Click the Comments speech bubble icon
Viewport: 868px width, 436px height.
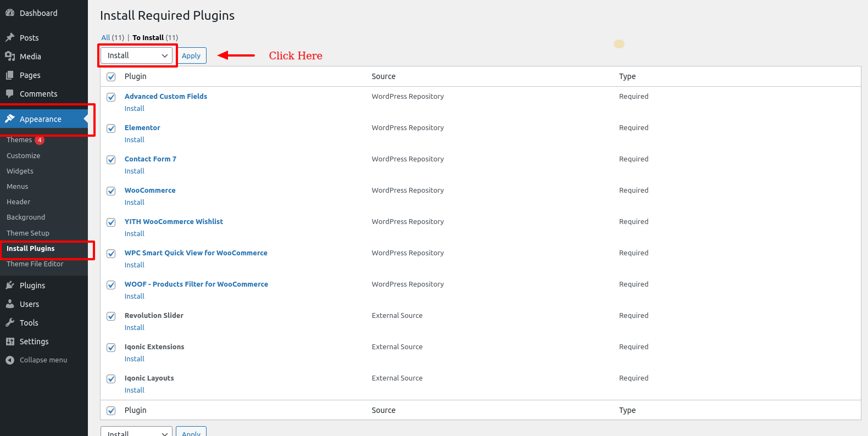(10, 94)
